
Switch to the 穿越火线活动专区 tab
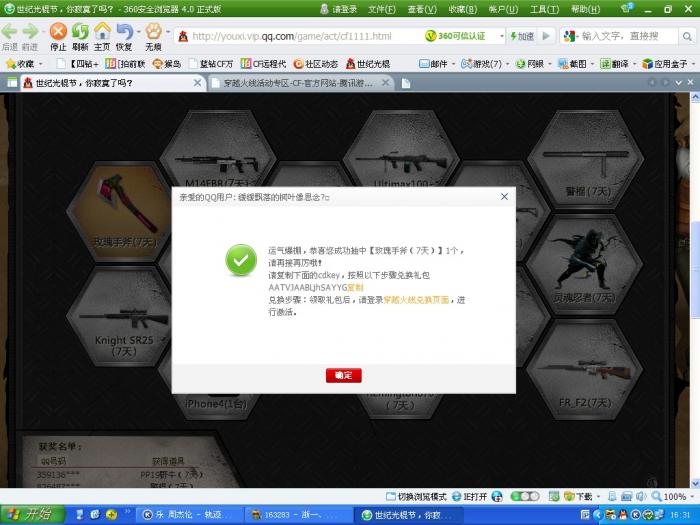[297, 83]
